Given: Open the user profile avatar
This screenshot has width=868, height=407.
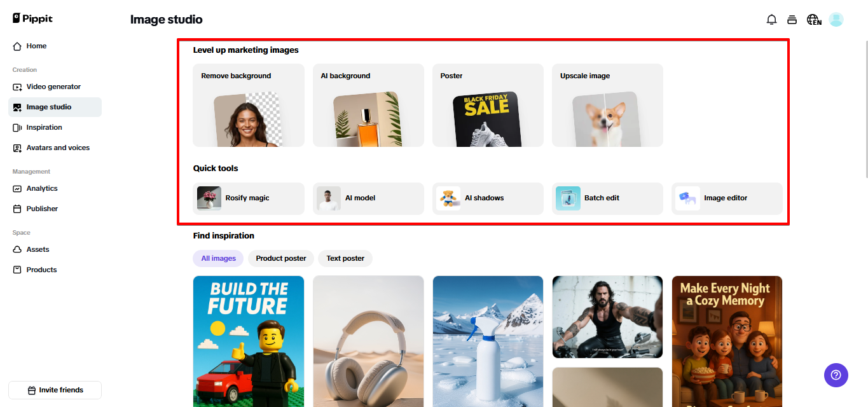Looking at the screenshot, I should (836, 20).
